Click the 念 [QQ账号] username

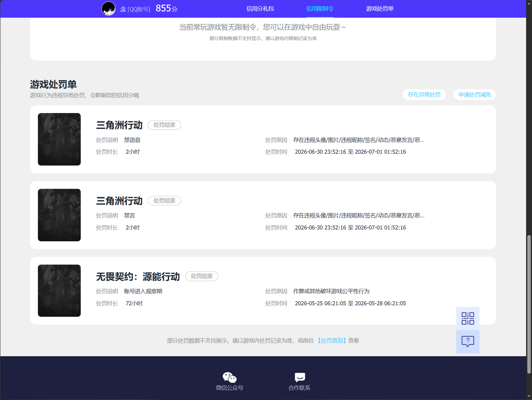[135, 9]
